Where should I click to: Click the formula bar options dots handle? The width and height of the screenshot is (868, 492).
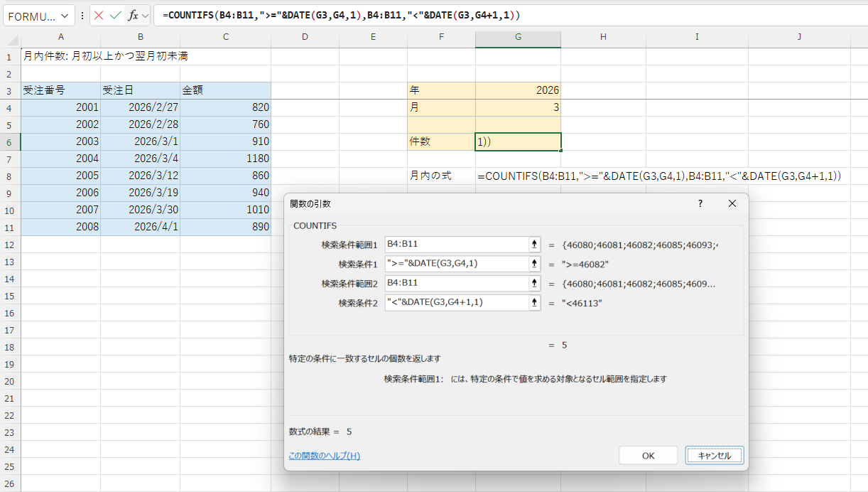(x=82, y=16)
